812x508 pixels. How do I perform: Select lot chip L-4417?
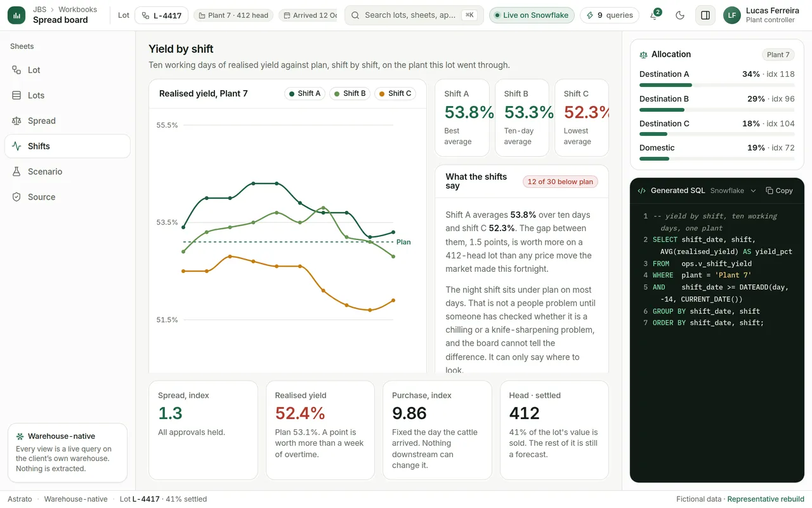(x=161, y=15)
